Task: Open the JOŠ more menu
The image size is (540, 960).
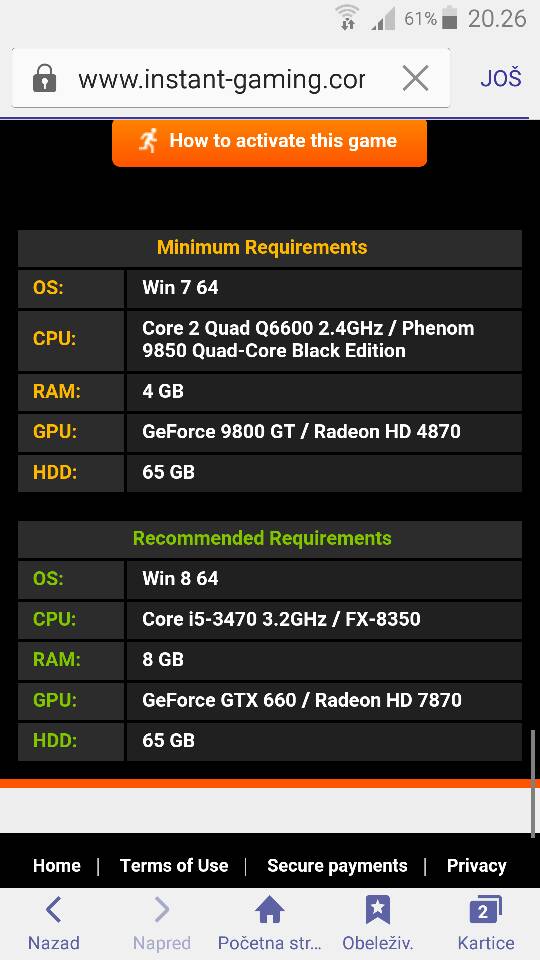Action: pos(500,78)
